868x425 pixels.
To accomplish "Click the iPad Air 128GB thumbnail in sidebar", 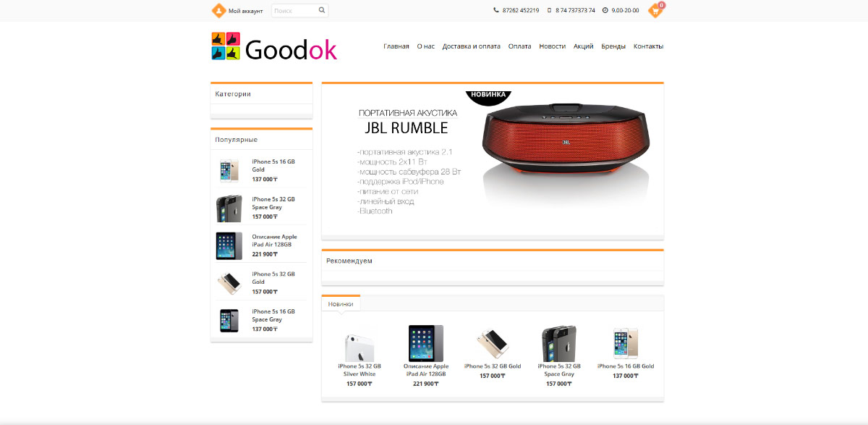I will pyautogui.click(x=229, y=245).
